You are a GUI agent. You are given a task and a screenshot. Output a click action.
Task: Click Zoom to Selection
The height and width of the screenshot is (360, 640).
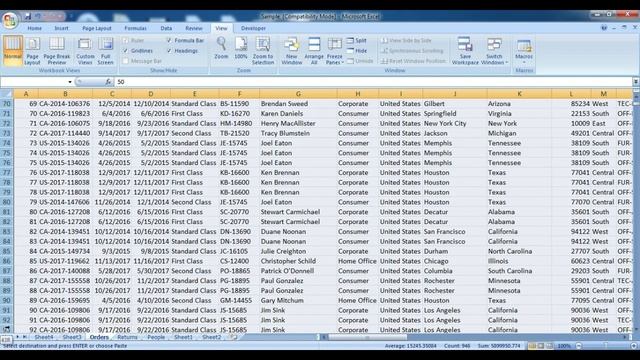[263, 50]
